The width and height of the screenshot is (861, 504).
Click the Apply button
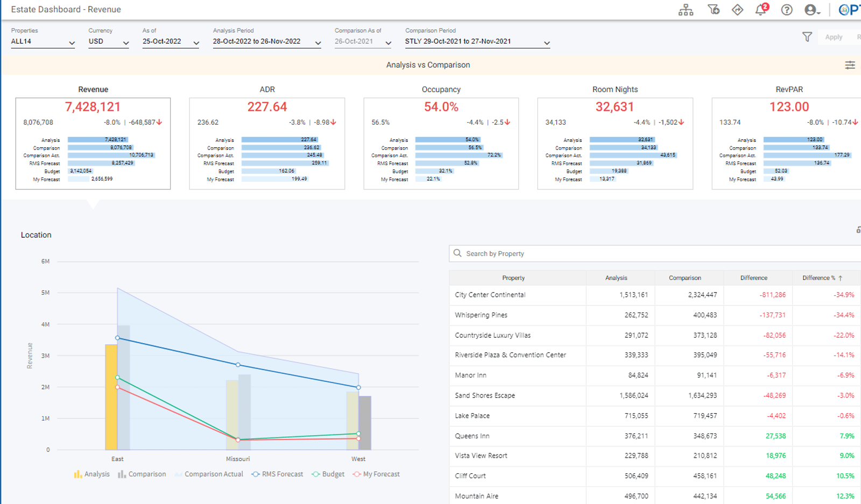click(834, 37)
